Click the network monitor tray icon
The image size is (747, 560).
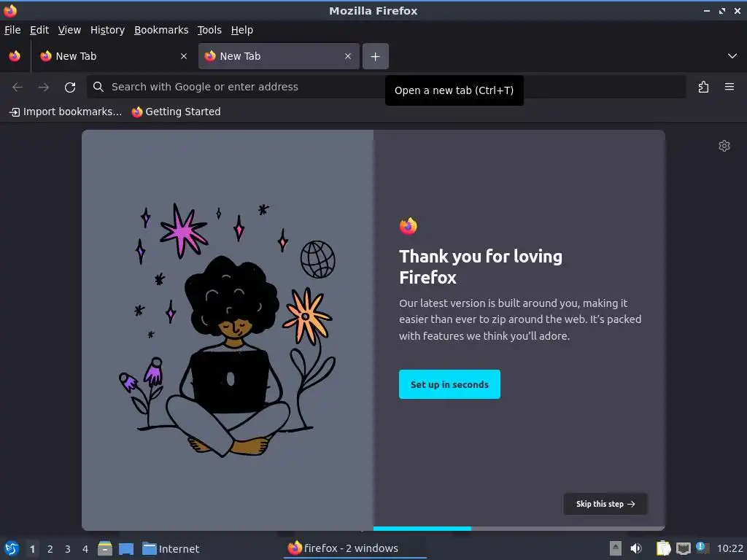[x=683, y=548]
